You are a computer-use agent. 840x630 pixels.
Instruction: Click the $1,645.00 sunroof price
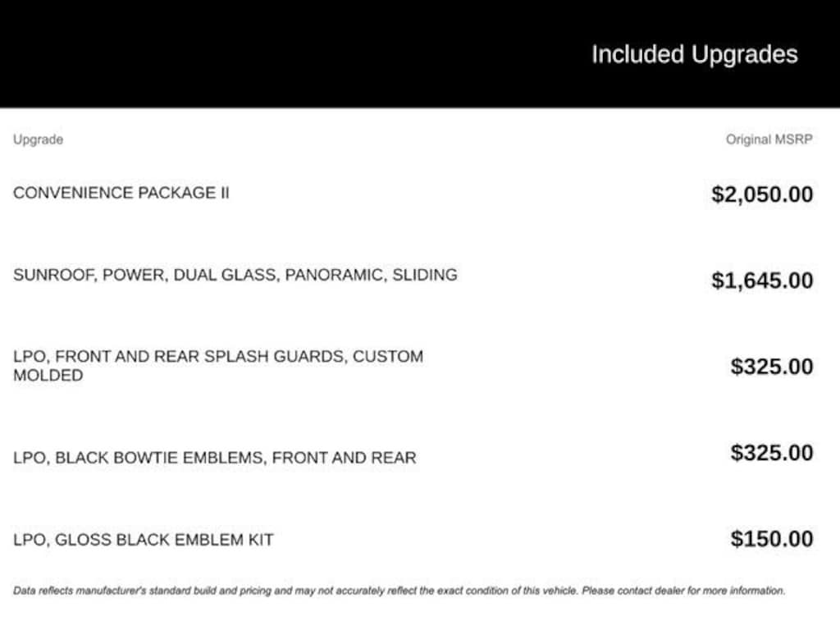tap(762, 281)
